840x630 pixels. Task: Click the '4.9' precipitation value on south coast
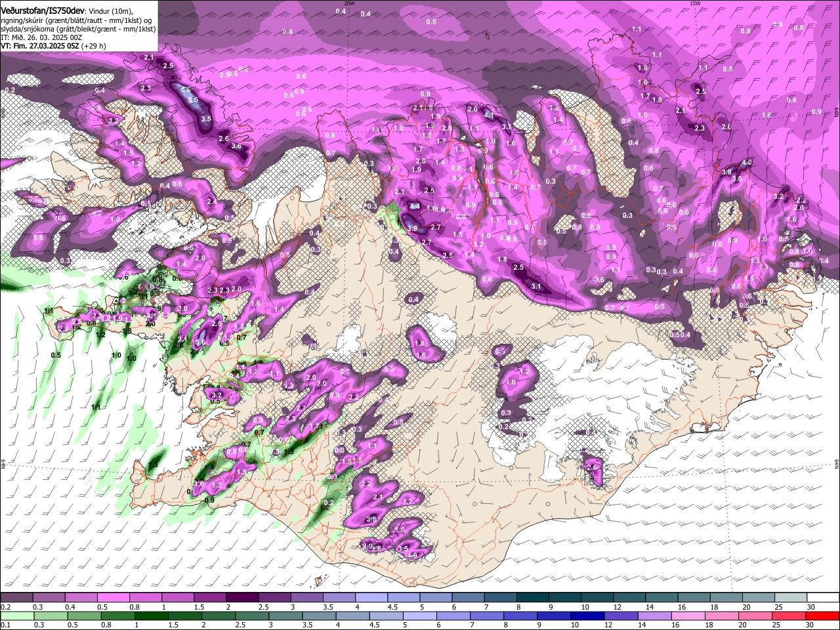tap(413, 556)
